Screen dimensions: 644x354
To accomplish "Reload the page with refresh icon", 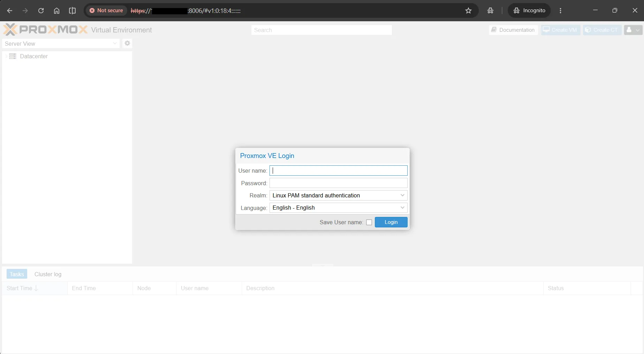I will tap(41, 10).
